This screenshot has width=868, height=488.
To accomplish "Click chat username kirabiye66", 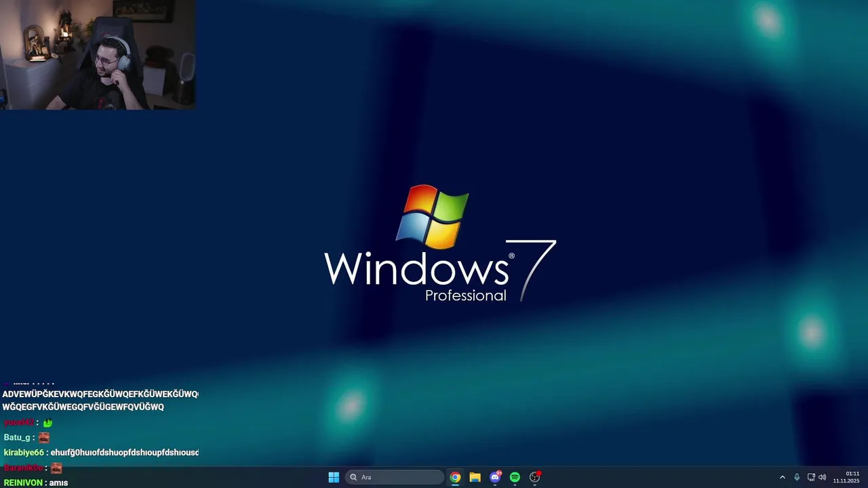I will pos(24,453).
